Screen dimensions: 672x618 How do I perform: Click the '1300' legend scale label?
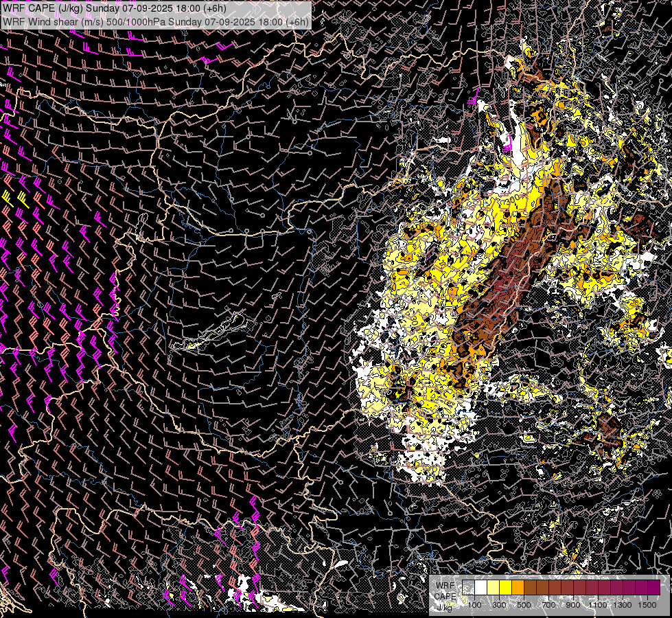(x=623, y=605)
